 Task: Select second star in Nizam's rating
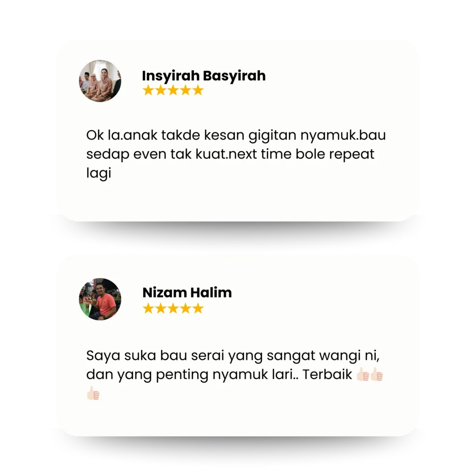click(x=160, y=309)
